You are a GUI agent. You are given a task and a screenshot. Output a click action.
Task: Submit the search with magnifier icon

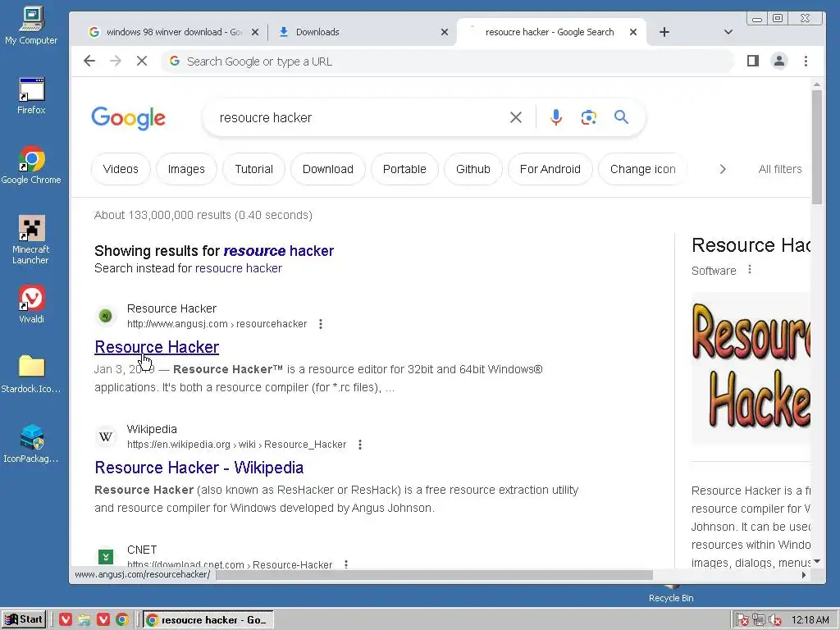621,116
